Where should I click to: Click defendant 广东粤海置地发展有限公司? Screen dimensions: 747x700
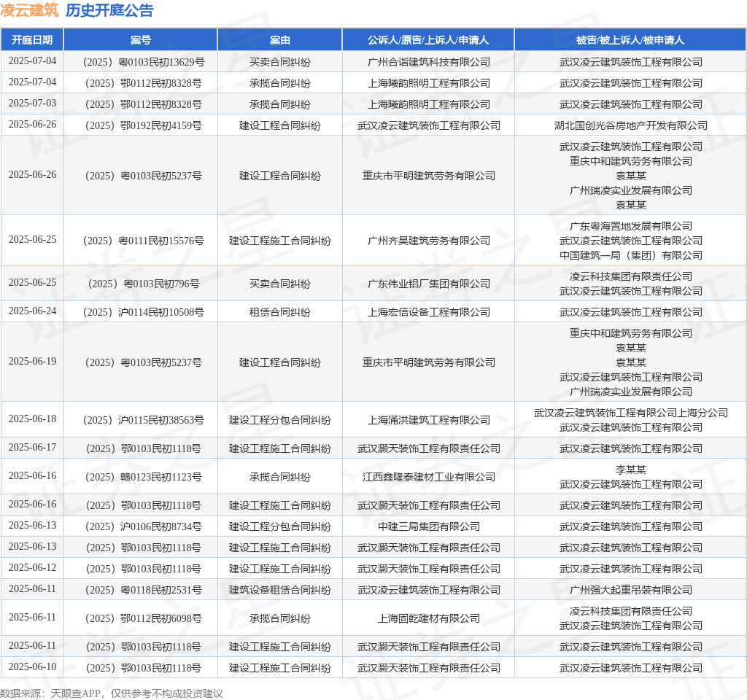click(x=631, y=226)
